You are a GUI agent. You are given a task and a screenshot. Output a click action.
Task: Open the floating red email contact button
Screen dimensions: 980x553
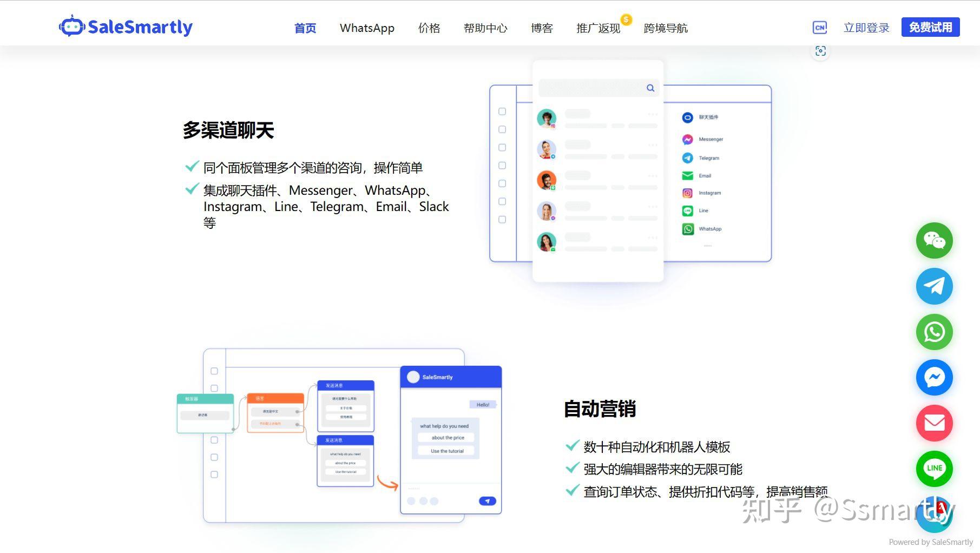[934, 423]
